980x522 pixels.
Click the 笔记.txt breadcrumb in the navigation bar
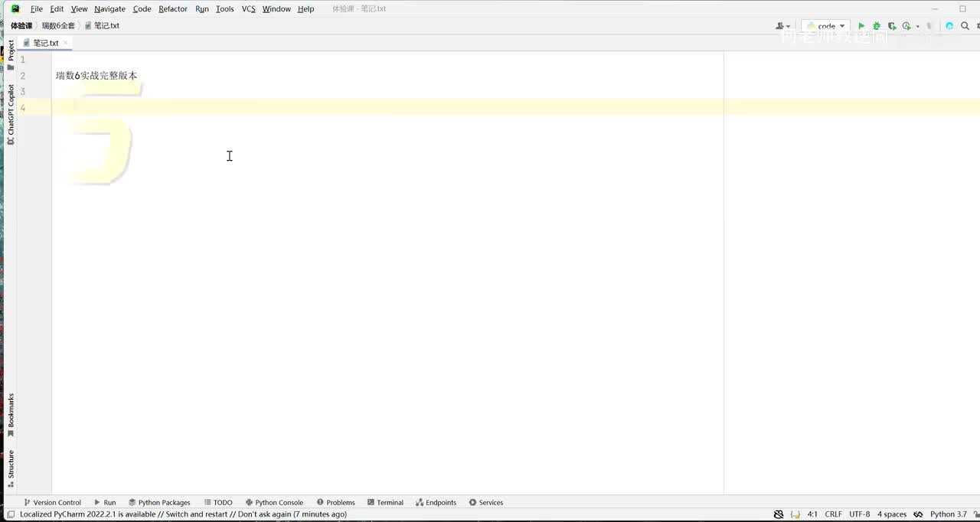click(x=102, y=26)
